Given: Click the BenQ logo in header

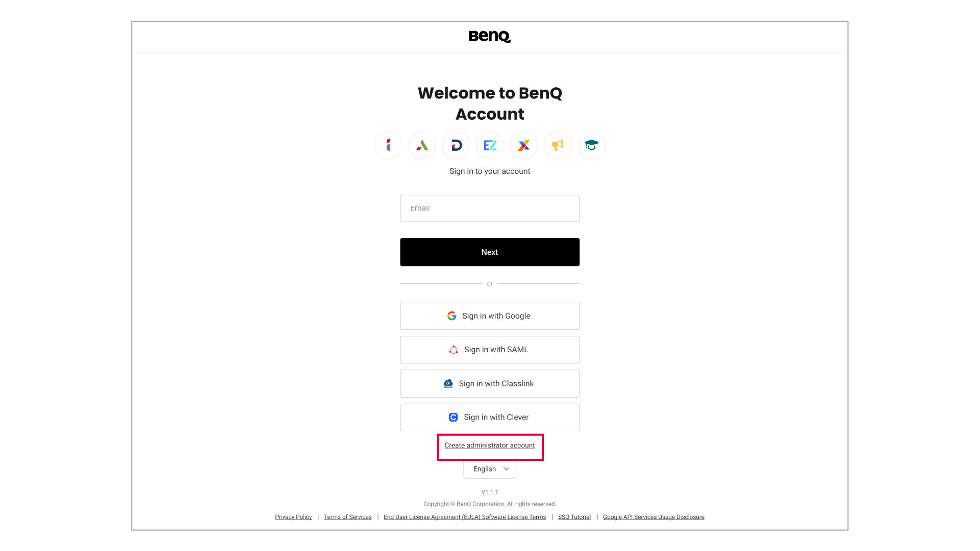Looking at the screenshot, I should click(x=490, y=36).
